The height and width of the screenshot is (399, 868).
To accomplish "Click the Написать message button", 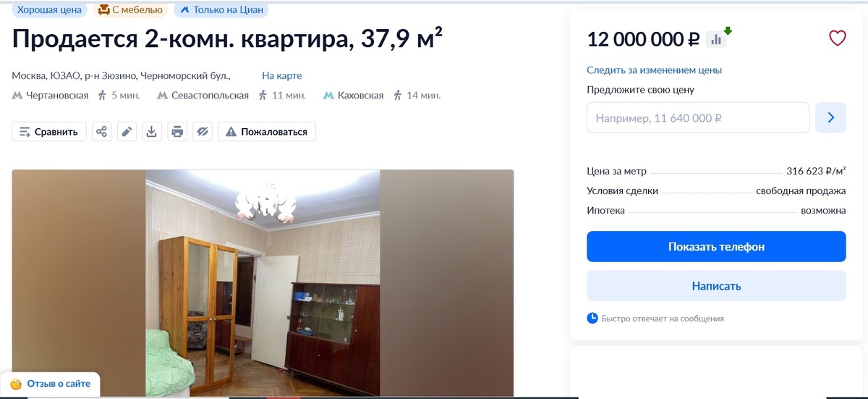I will click(716, 285).
